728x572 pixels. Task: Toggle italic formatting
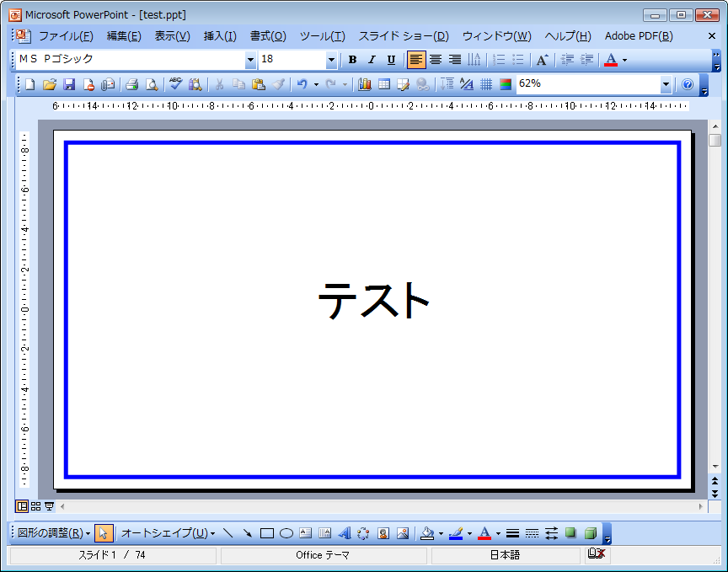(372, 60)
